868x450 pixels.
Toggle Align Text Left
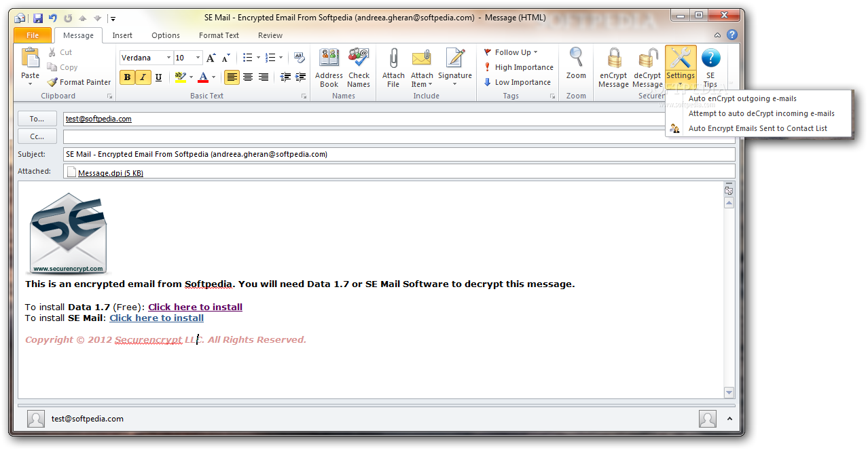[x=232, y=77]
